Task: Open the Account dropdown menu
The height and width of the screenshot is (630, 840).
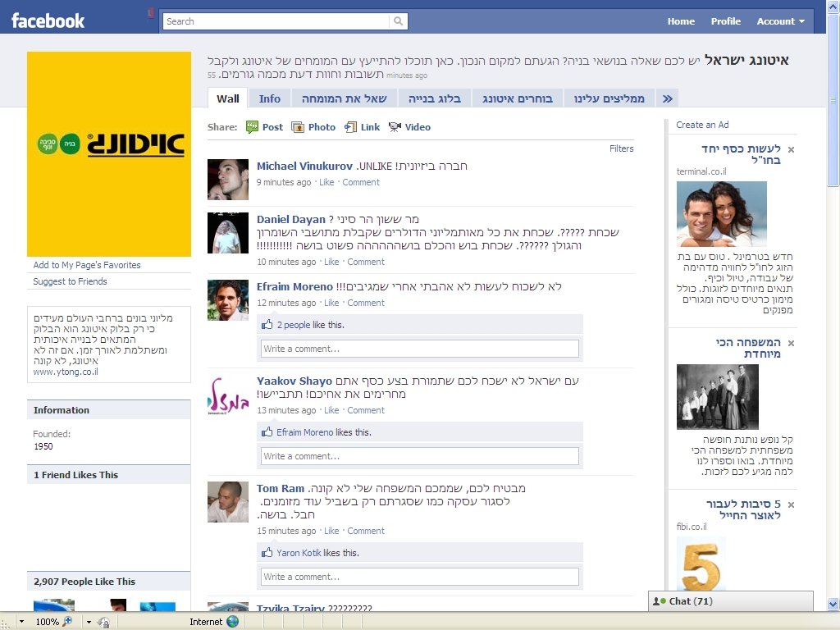Action: coord(780,21)
